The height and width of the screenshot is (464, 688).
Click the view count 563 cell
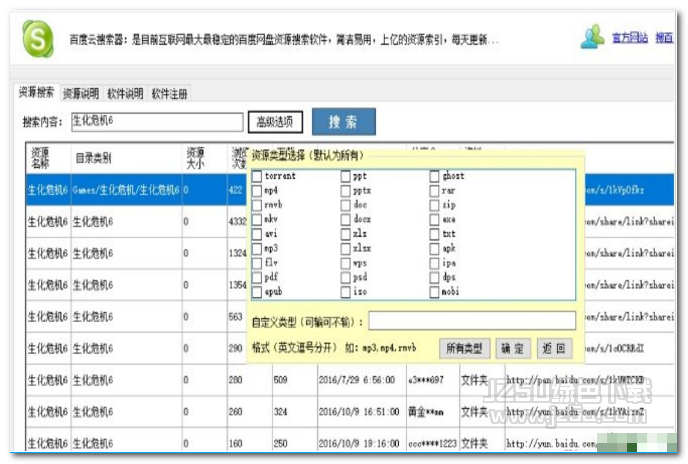point(236,317)
